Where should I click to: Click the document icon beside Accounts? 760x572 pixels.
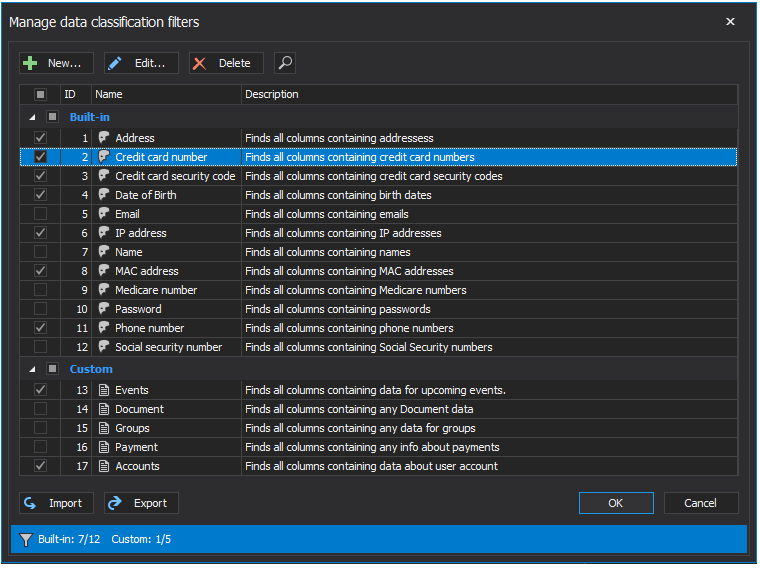(104, 466)
